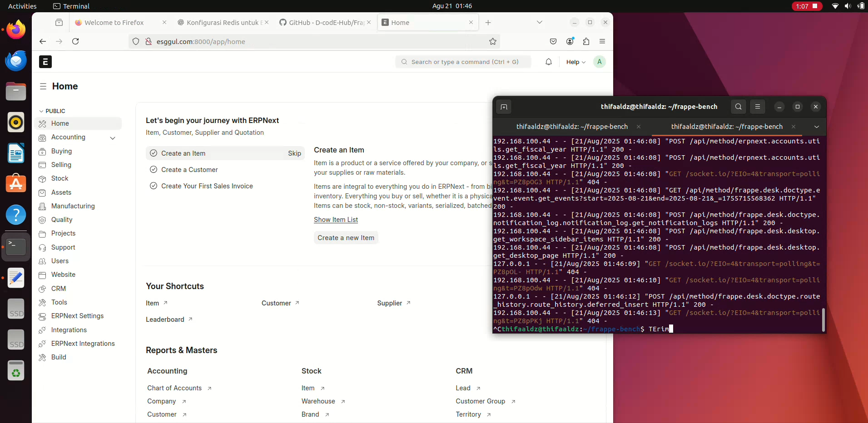Screen dimensions: 868x423
Task: Click the site security shield icon
Action: (135, 41)
